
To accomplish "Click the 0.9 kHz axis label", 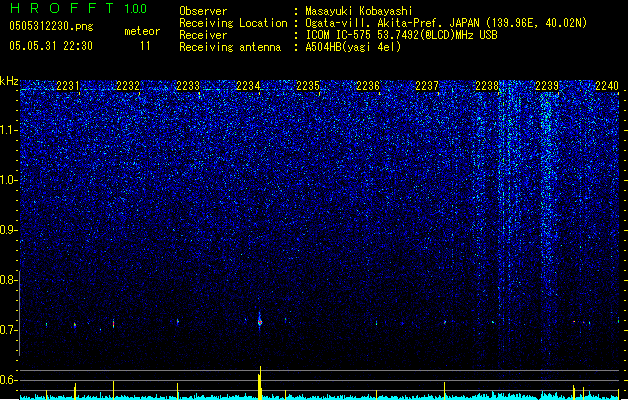I will [x=9, y=230].
